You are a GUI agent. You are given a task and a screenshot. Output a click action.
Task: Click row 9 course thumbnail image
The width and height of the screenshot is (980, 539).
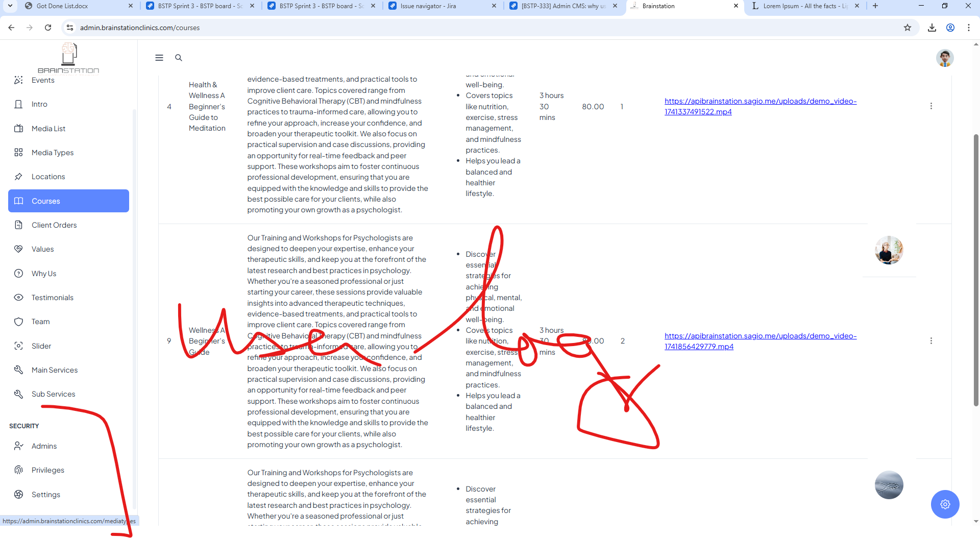[889, 250]
